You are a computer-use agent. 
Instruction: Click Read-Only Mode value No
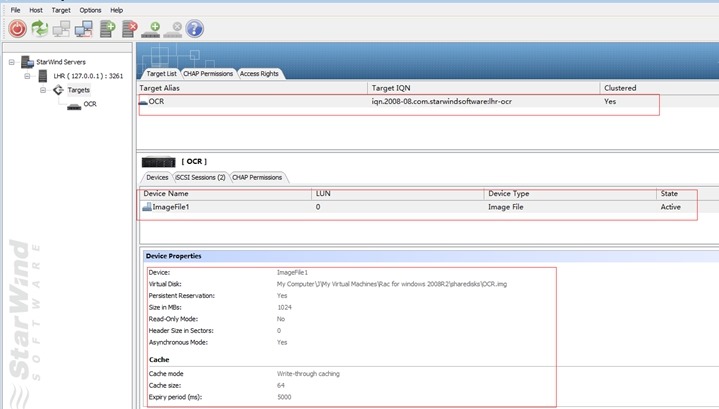(281, 319)
